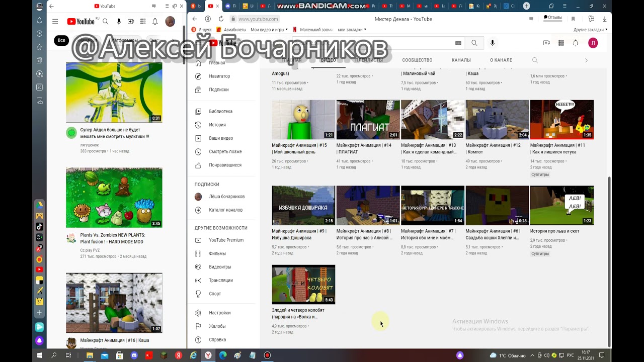Open the Яндекс bookmark in the bookmarks bar
Image resolution: width=644 pixels, height=362 pixels.
[x=201, y=30]
